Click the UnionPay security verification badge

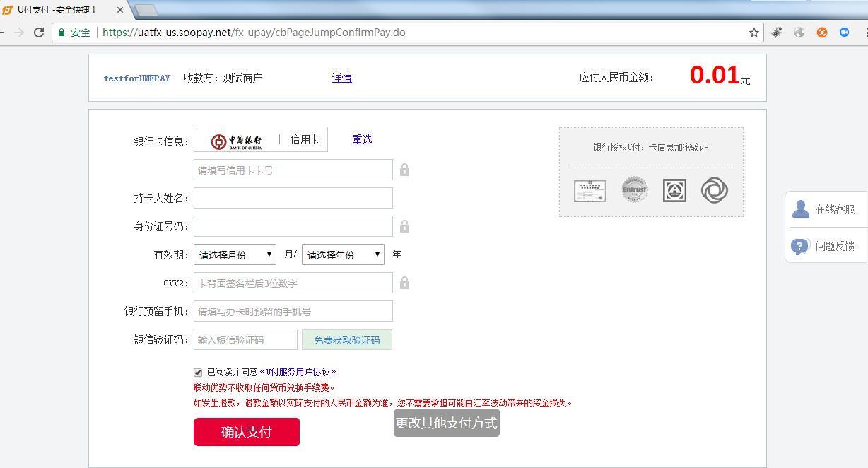click(x=674, y=189)
